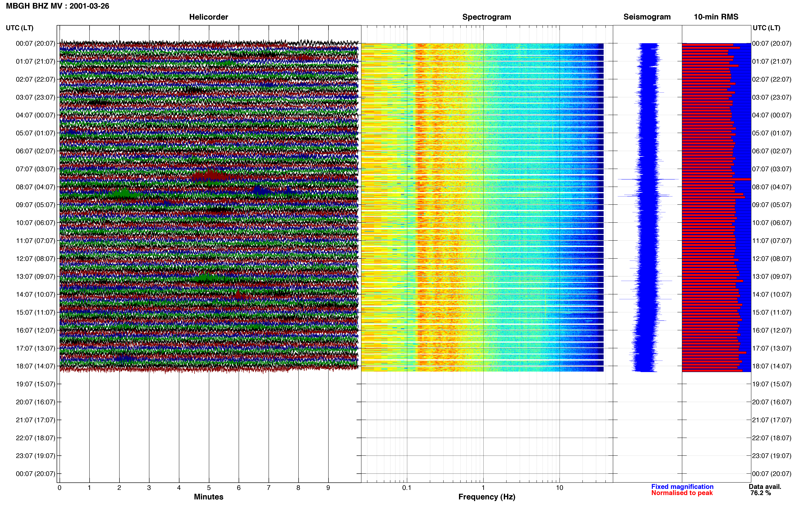Click right-side time label '08:07 (04:07)'
This screenshot has height=508, width=812.
click(x=772, y=187)
